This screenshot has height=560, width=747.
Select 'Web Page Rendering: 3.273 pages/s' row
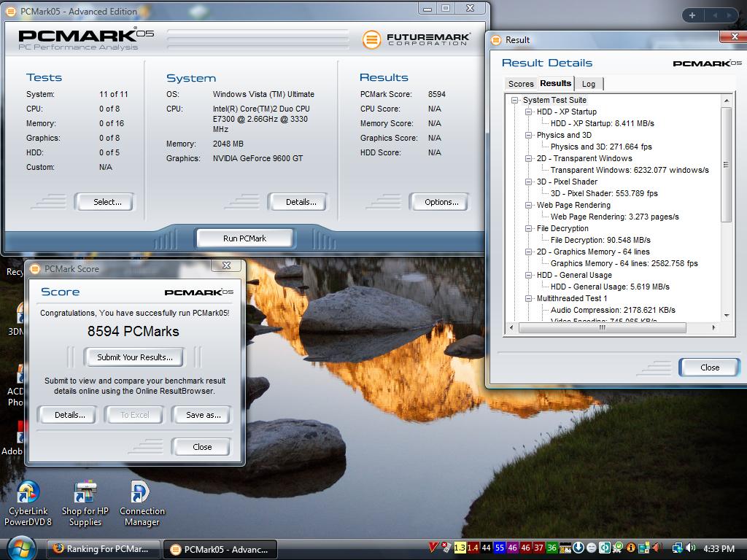coord(614,217)
